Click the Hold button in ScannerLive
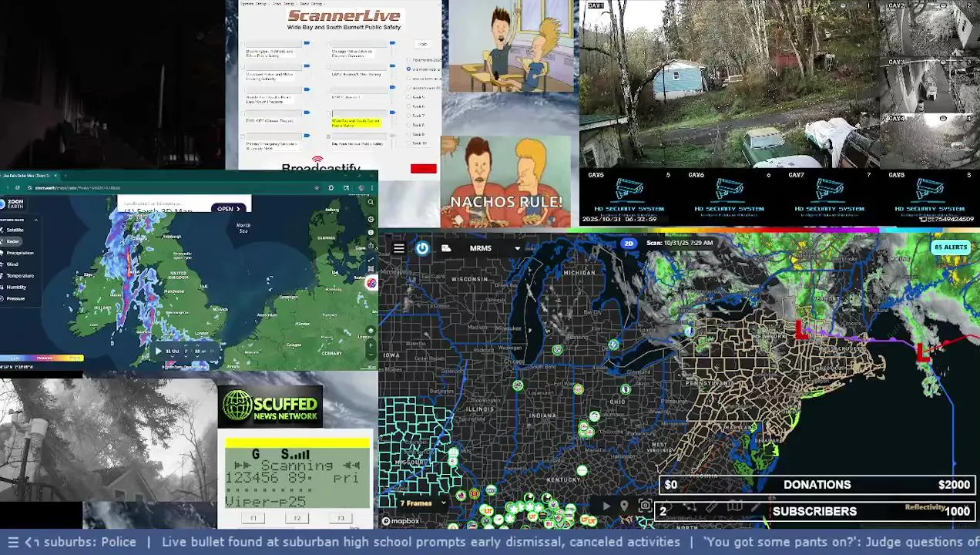 (x=423, y=44)
